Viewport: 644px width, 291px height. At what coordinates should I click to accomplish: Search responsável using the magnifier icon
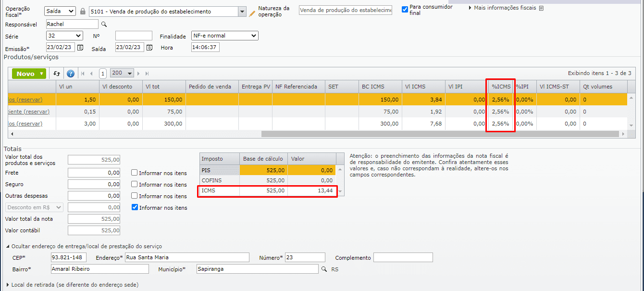(x=104, y=24)
